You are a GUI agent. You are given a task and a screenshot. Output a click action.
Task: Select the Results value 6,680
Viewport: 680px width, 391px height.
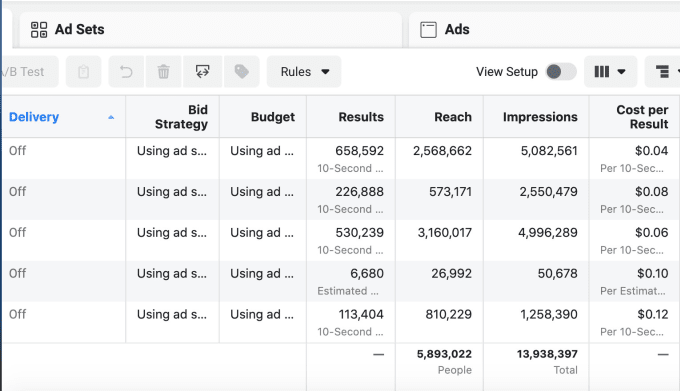(x=367, y=274)
